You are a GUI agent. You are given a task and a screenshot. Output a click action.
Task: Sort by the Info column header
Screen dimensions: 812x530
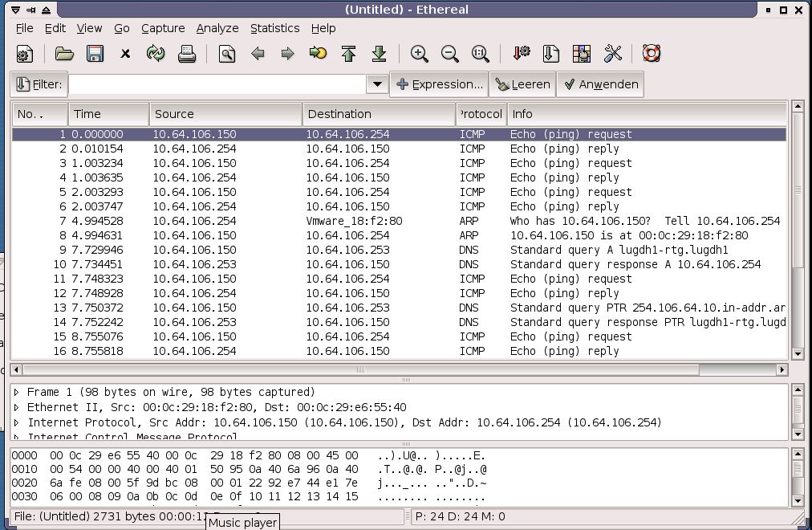[646, 114]
